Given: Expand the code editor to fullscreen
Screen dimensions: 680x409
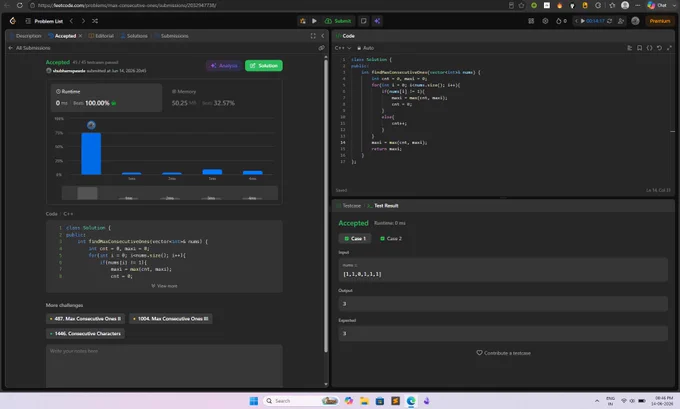Looking at the screenshot, I should click(x=669, y=48).
